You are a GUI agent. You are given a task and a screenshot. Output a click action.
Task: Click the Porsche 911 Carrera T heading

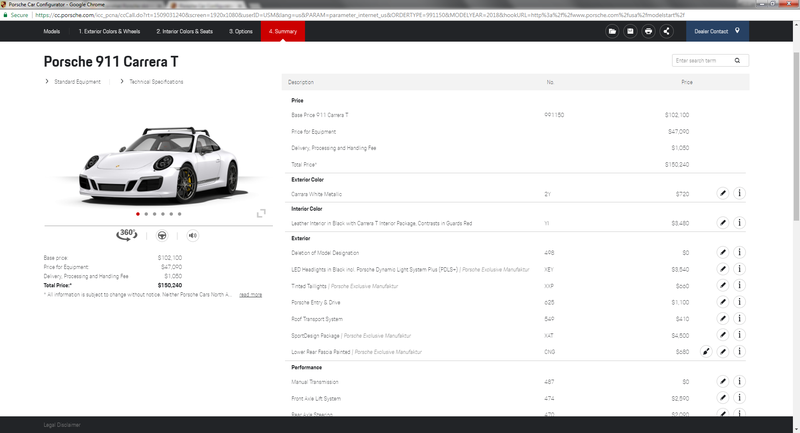coord(111,62)
